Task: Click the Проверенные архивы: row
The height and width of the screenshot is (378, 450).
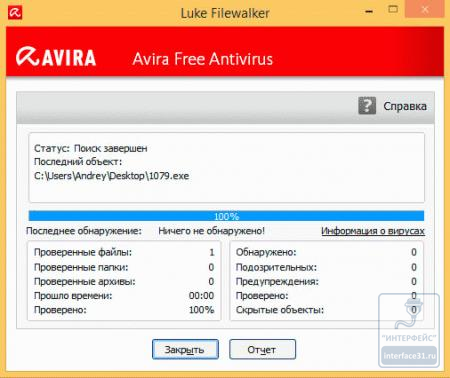Action: [124, 281]
